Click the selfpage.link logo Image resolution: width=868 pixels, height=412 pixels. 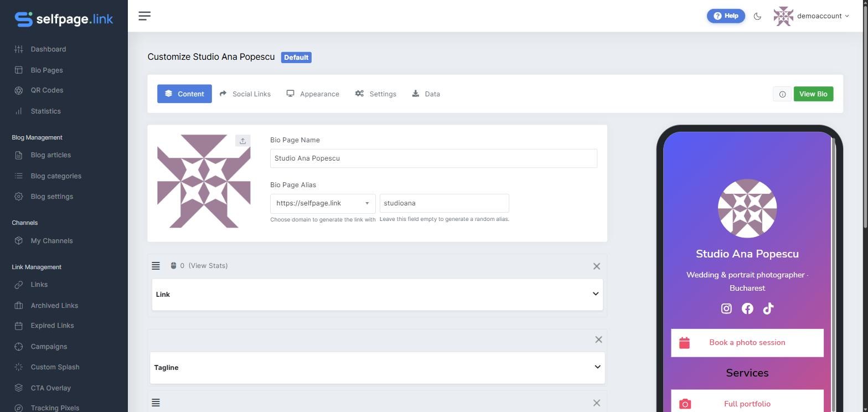coord(64,19)
